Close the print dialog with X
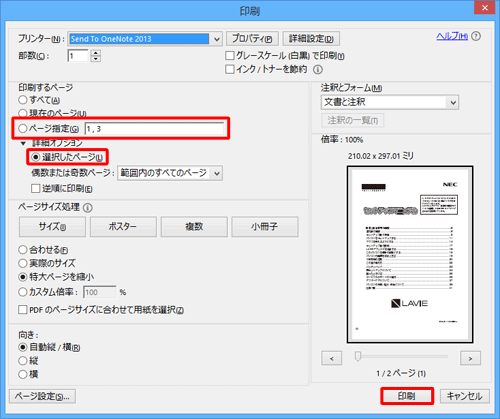 tap(485, 8)
